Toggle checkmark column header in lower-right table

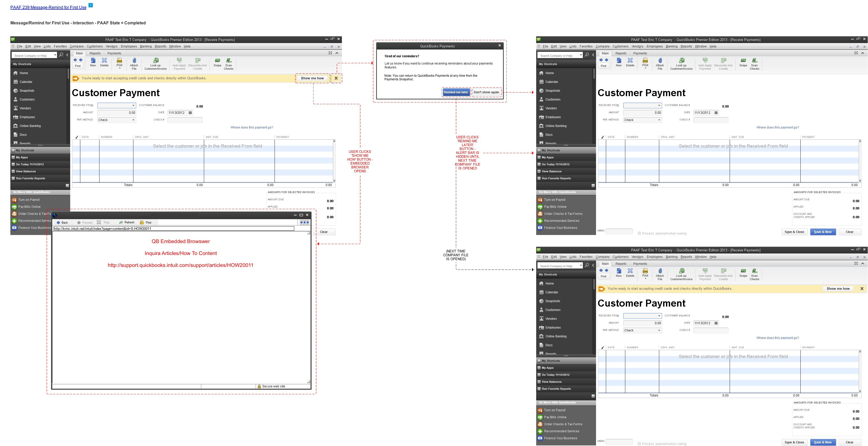[x=602, y=347]
